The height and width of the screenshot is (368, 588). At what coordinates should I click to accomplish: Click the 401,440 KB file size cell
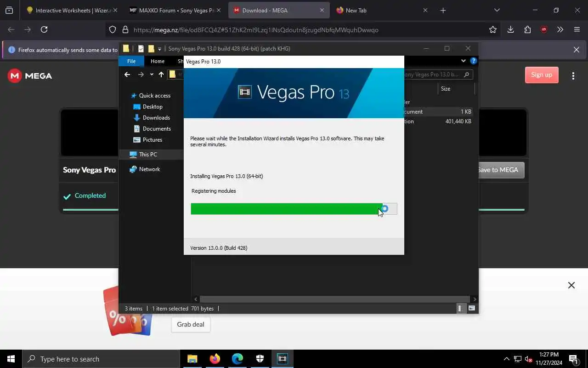(x=458, y=121)
